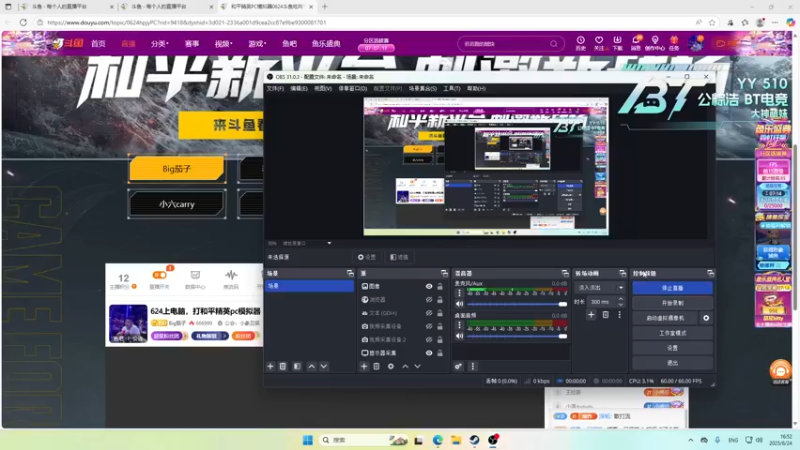Toggle lock on 图像 source
800x450 pixels.
[x=440, y=287]
